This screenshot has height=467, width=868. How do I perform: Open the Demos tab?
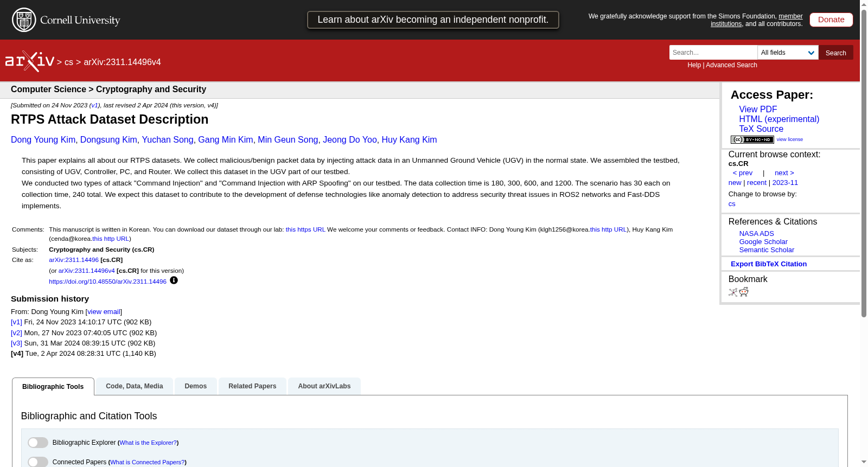pos(196,386)
